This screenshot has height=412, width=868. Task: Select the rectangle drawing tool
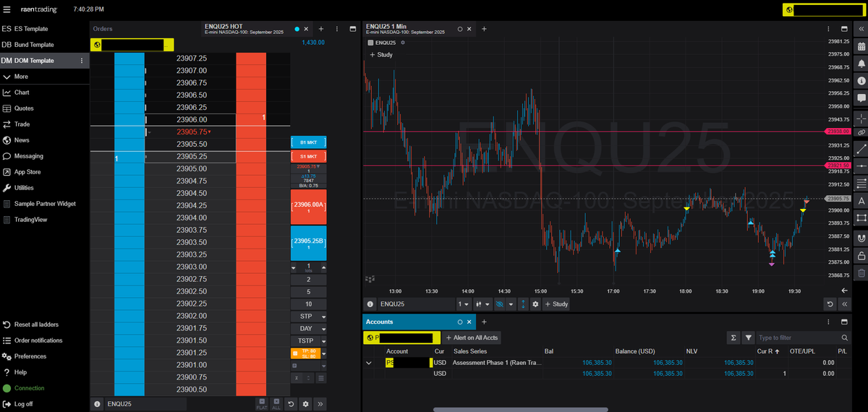point(861,217)
